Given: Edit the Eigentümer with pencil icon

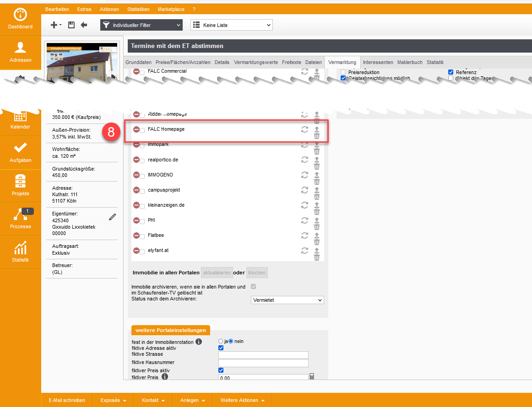Looking at the screenshot, I should pyautogui.click(x=113, y=217).
